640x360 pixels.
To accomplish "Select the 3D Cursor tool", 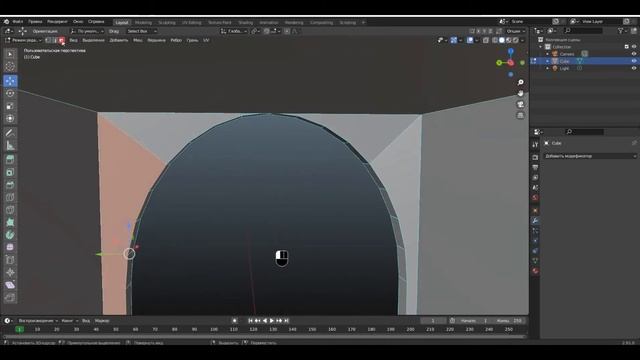I will pos(10,67).
